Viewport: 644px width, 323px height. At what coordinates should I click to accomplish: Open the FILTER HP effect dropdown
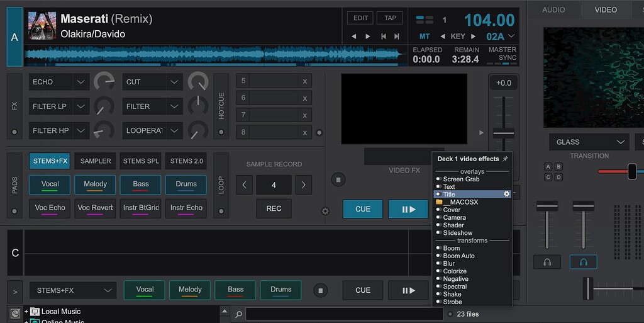(x=58, y=130)
